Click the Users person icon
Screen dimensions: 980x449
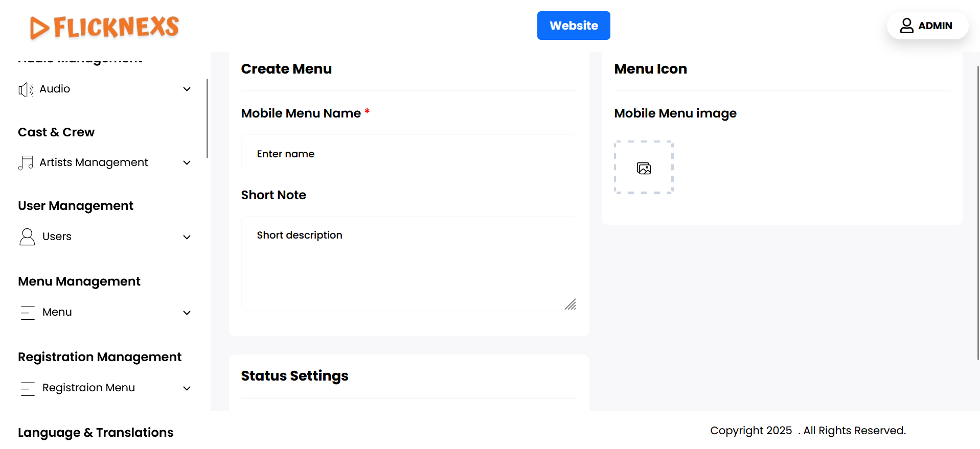(x=27, y=237)
